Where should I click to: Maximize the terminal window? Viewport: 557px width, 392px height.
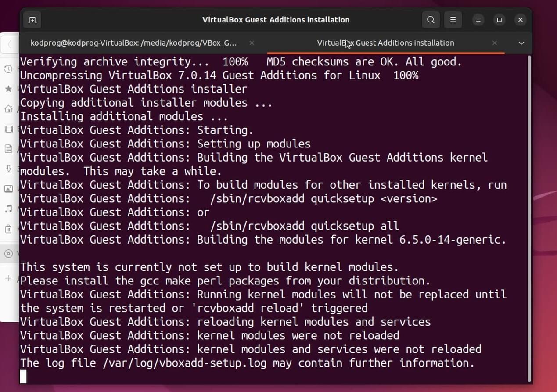click(x=500, y=20)
